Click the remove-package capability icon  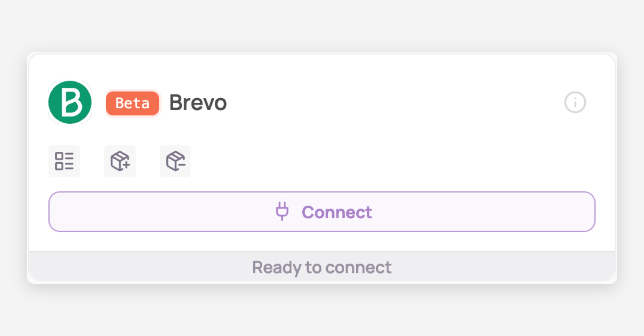pos(175,161)
